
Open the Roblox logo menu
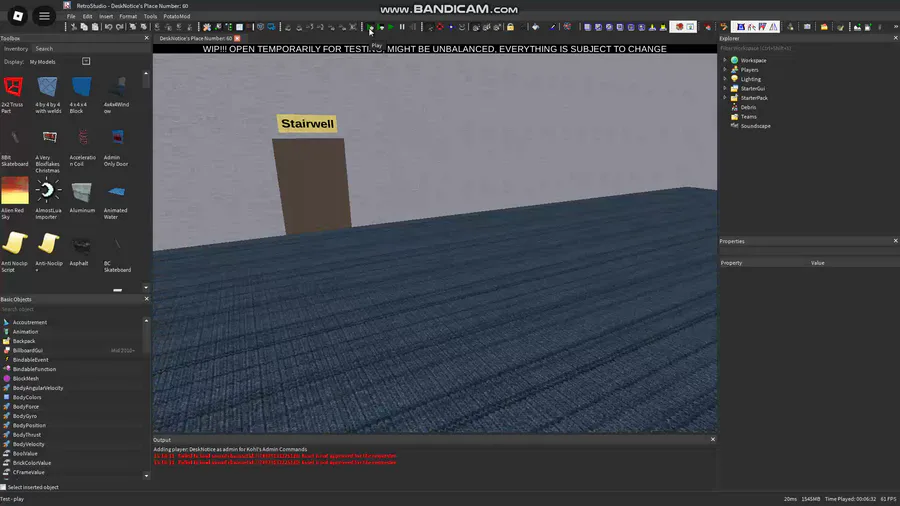click(18, 15)
